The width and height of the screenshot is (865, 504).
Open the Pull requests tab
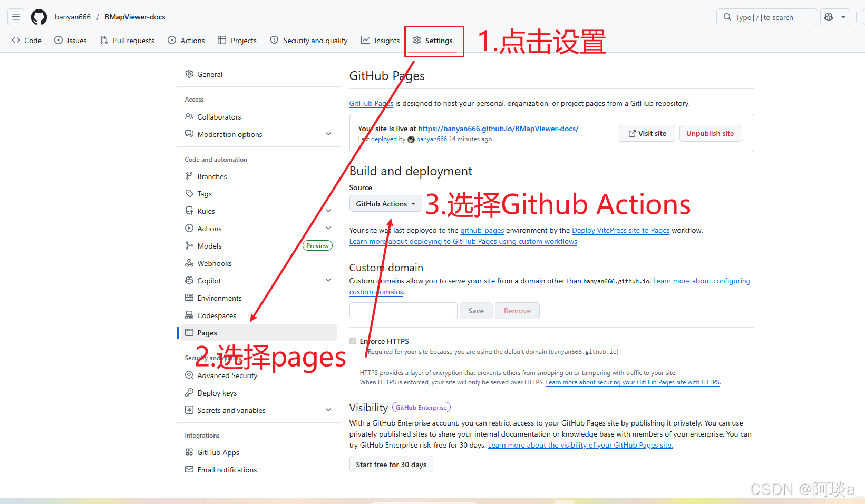coord(127,41)
